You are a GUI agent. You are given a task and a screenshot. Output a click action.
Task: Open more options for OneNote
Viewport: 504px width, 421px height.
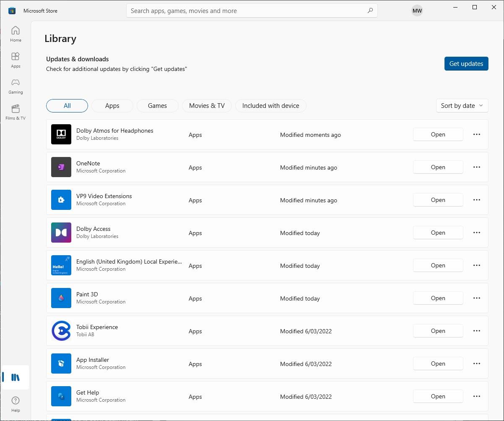pos(477,167)
